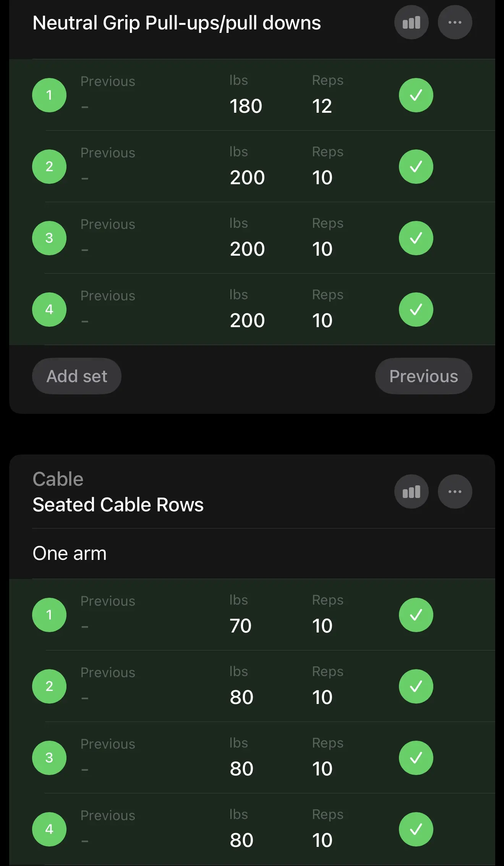This screenshot has width=504, height=866.
Task: Open more options for Seated Cable Rows
Action: (455, 491)
